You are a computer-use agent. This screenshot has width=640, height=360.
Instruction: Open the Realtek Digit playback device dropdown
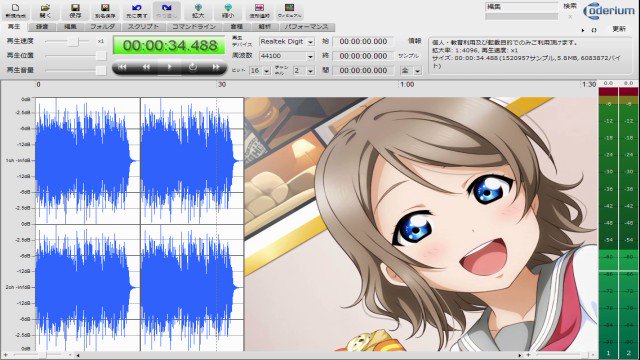click(311, 42)
